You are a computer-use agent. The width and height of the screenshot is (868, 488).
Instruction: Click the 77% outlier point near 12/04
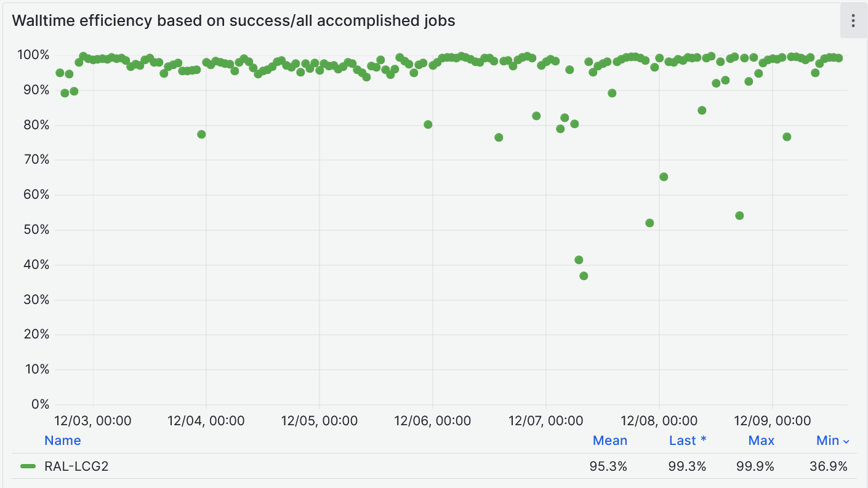pos(201,134)
